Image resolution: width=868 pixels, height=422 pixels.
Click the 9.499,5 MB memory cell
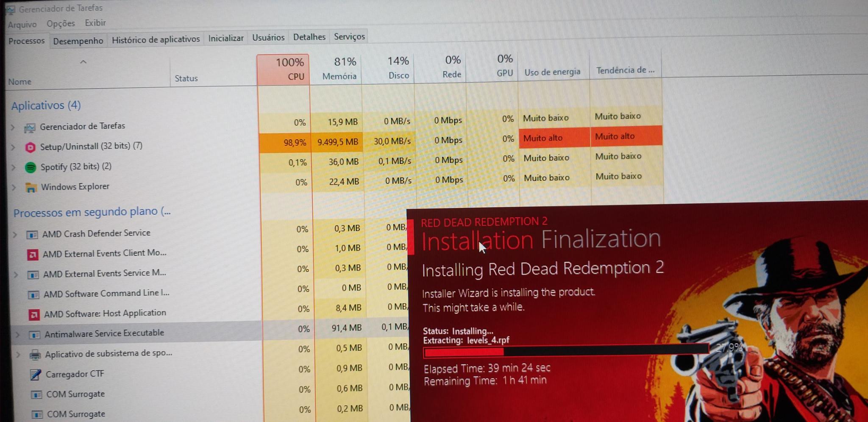pyautogui.click(x=337, y=141)
